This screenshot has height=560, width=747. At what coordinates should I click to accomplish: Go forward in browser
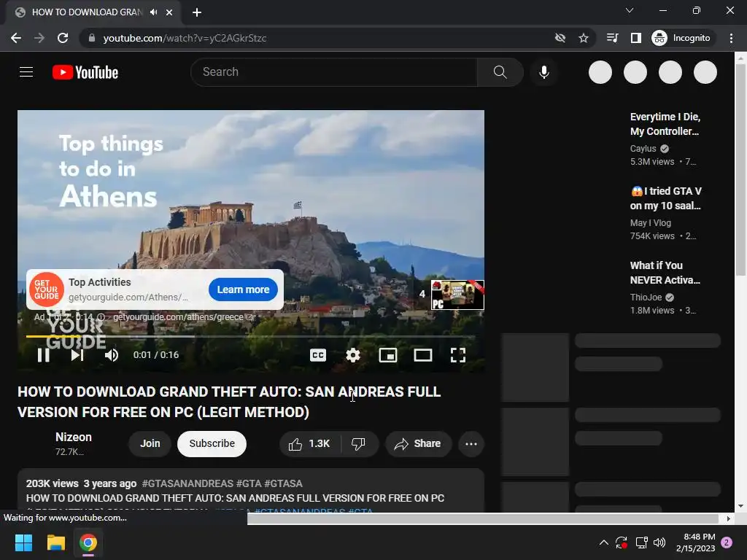pyautogui.click(x=39, y=38)
